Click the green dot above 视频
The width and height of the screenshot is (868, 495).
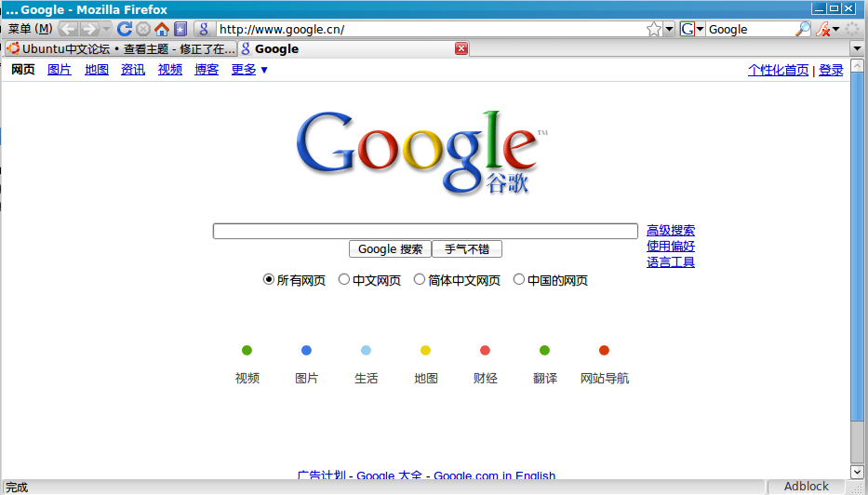[x=247, y=350]
